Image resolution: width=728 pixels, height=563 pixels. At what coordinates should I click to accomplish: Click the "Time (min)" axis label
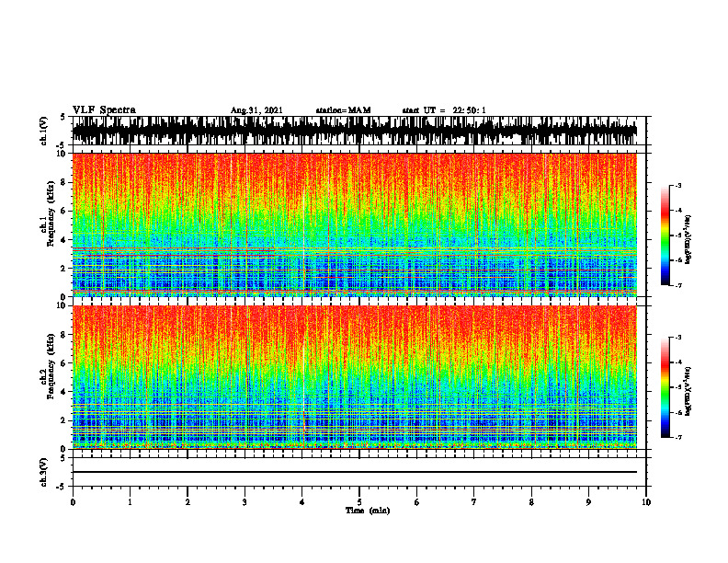[x=368, y=511]
